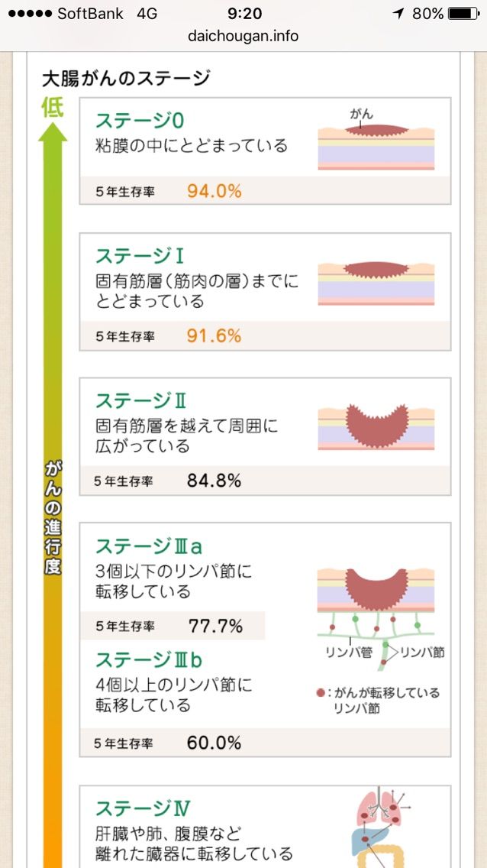Tap the signal strength dots
This screenshot has width=487, height=868.
[31, 14]
